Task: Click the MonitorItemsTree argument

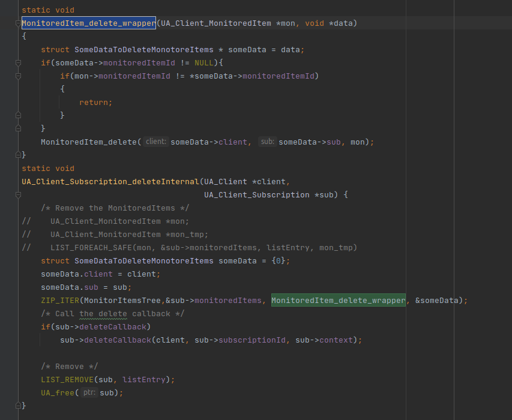Action: click(x=122, y=300)
